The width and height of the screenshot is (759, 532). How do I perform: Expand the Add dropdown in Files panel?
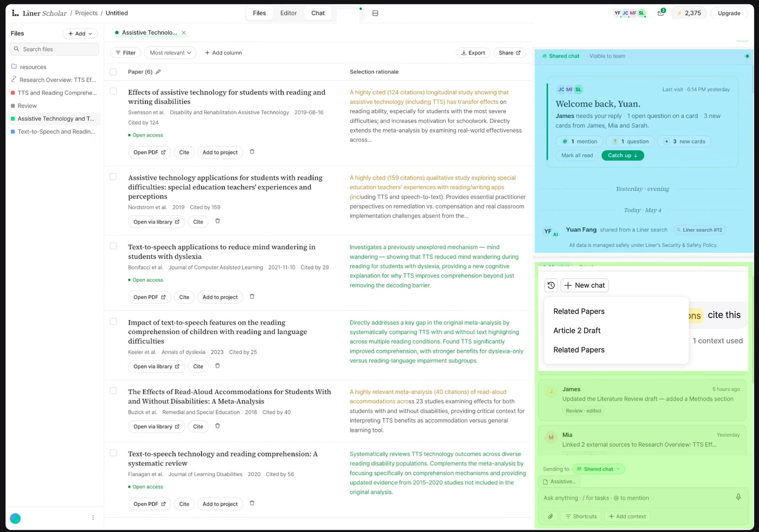(x=80, y=34)
